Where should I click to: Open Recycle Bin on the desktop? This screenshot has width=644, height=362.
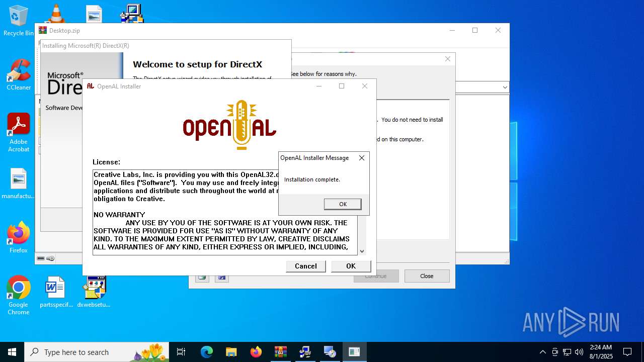pos(19,21)
